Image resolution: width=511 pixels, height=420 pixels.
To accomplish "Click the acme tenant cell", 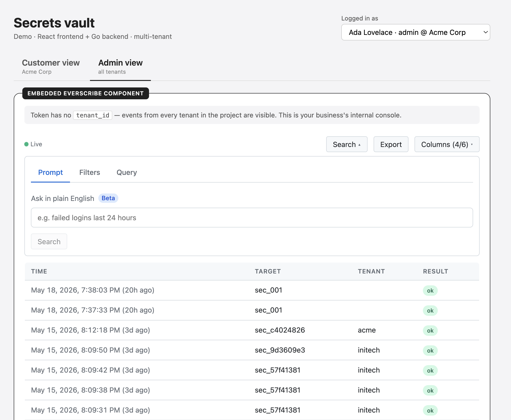I will pos(367,330).
